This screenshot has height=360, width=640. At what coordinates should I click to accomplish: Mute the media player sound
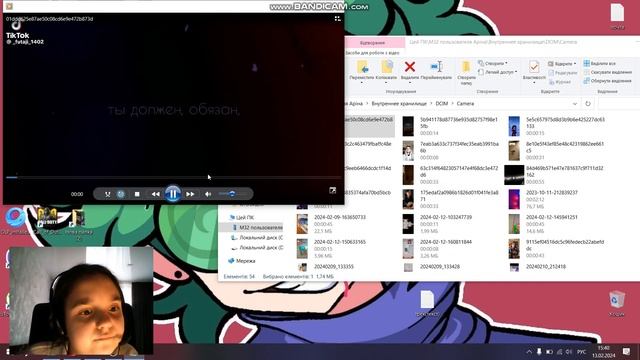208,194
